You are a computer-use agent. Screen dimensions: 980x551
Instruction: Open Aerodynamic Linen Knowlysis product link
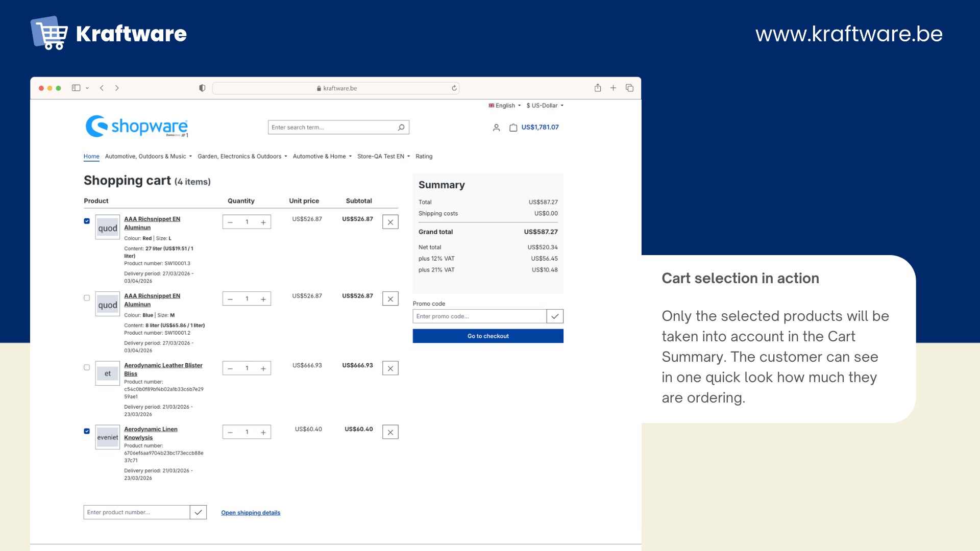[x=151, y=433]
